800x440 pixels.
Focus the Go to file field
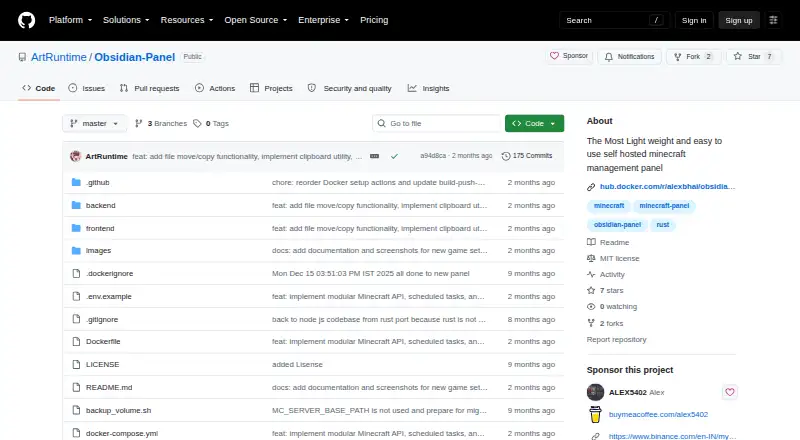[437, 124]
